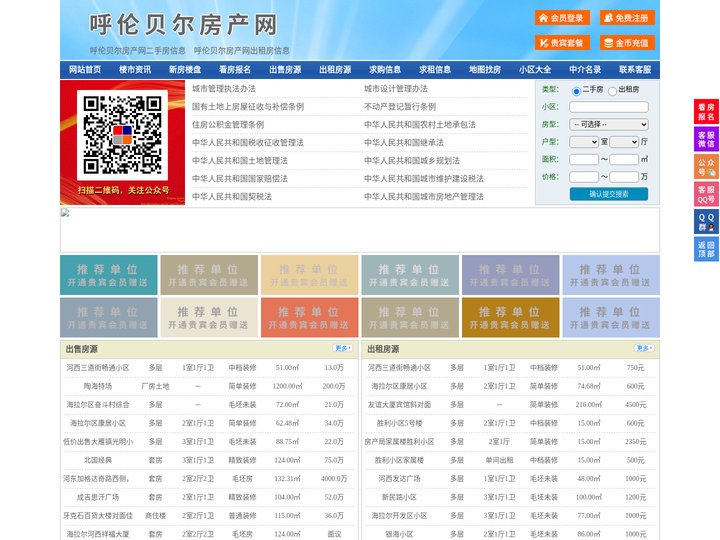The width and height of the screenshot is (720, 540).
Task: Open the 海拉尔区奋斗村综合 sale listing
Action: coord(98,405)
